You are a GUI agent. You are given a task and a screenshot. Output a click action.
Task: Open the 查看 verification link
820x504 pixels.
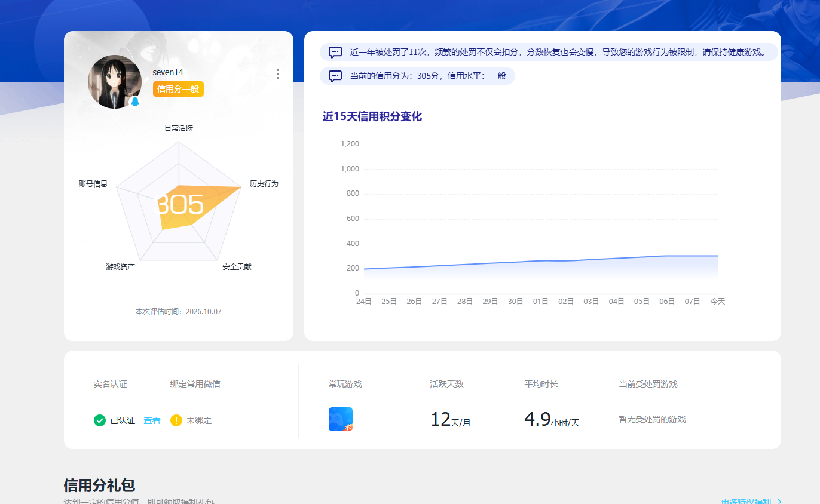click(152, 420)
